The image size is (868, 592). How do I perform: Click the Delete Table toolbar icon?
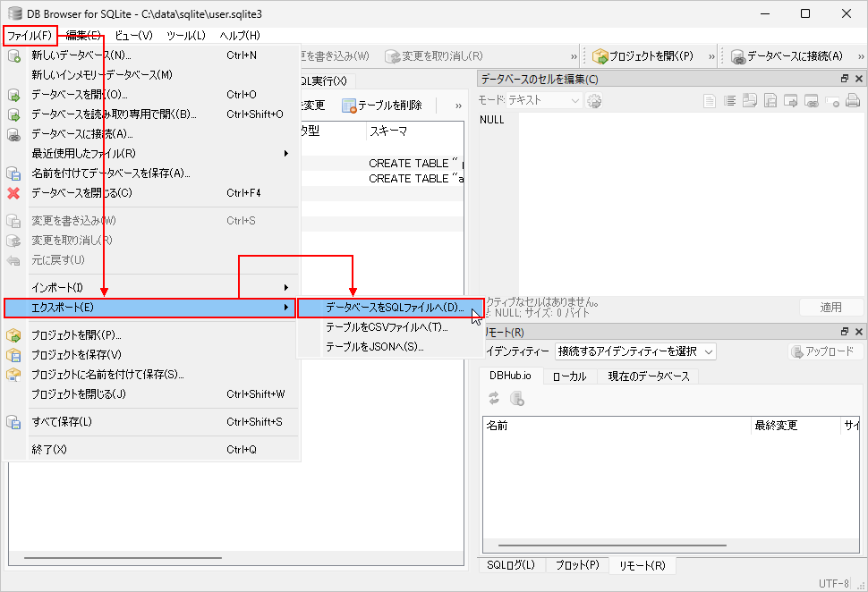pos(349,106)
